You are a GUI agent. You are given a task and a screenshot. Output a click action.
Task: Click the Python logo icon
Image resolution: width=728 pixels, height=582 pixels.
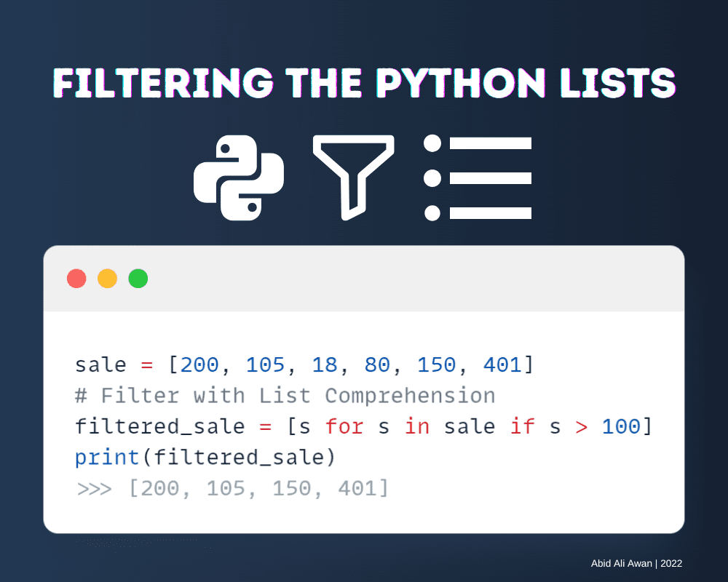pyautogui.click(x=238, y=178)
